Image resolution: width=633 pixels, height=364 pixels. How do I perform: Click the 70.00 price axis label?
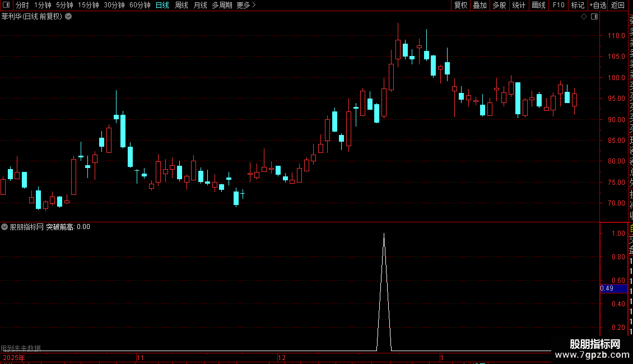tap(616, 203)
